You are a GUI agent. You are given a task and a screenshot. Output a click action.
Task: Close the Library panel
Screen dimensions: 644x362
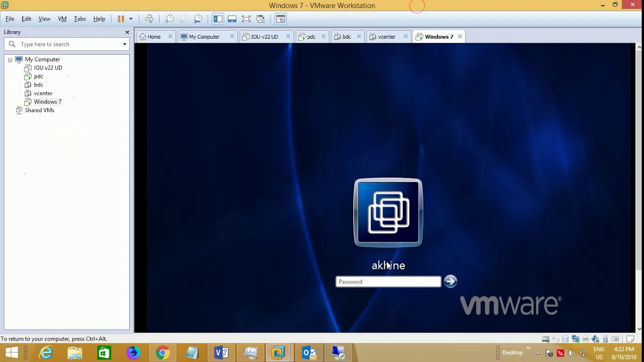click(127, 32)
